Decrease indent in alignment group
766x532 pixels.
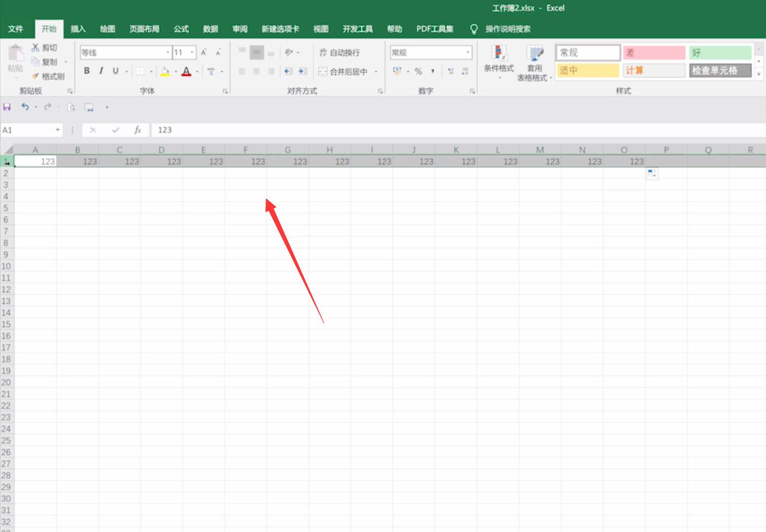coord(288,71)
